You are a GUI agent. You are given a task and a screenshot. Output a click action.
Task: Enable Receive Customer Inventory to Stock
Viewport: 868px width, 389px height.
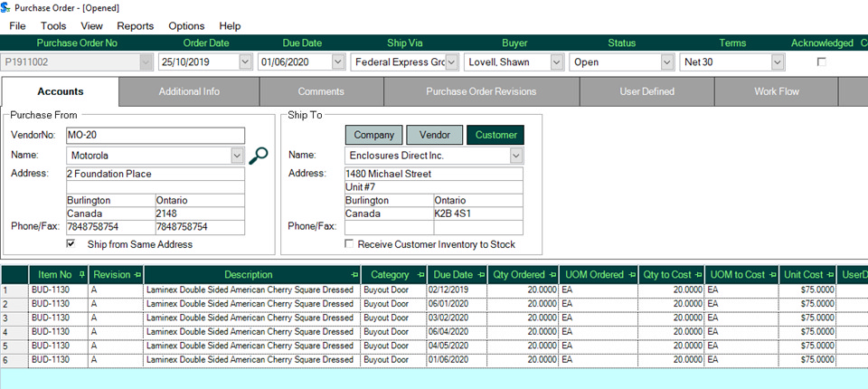pos(350,244)
